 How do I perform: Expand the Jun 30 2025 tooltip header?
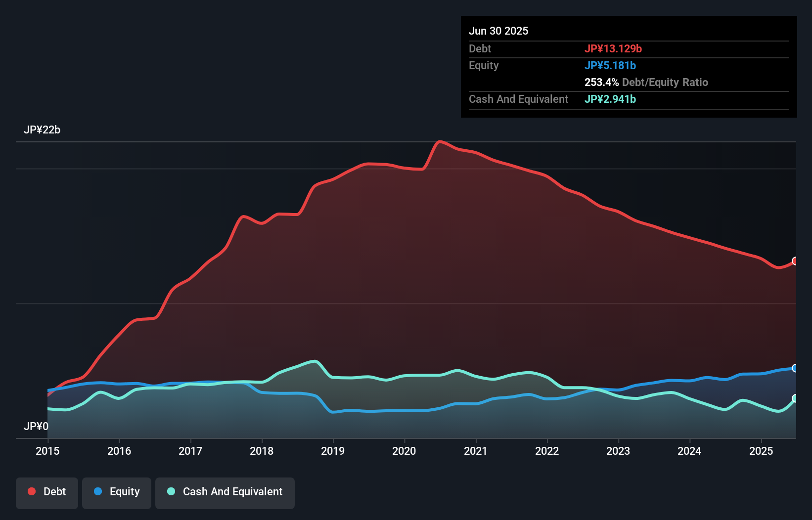click(499, 30)
